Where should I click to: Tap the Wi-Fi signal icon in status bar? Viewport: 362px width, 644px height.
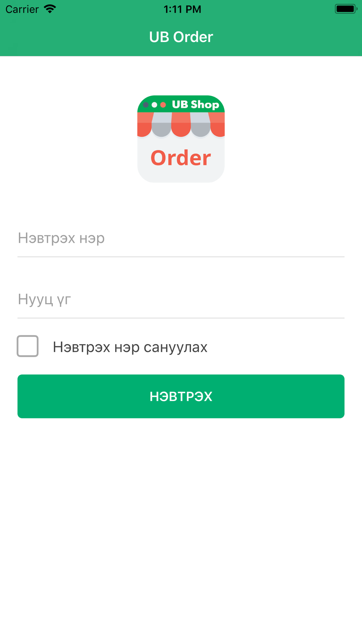tap(50, 9)
